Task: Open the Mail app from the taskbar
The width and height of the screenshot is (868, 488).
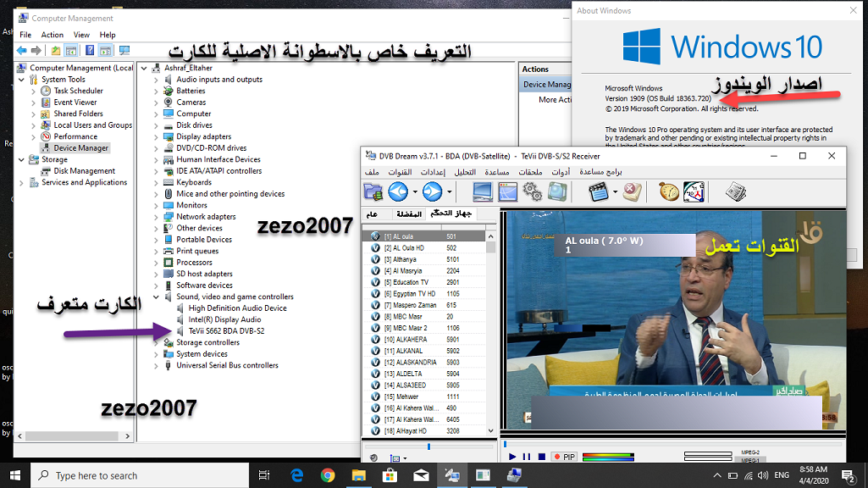Action: pos(421,475)
